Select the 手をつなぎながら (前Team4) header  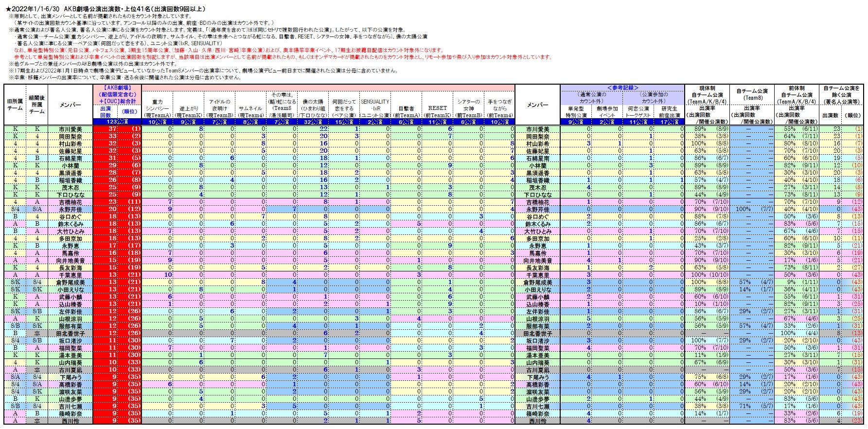point(499,108)
